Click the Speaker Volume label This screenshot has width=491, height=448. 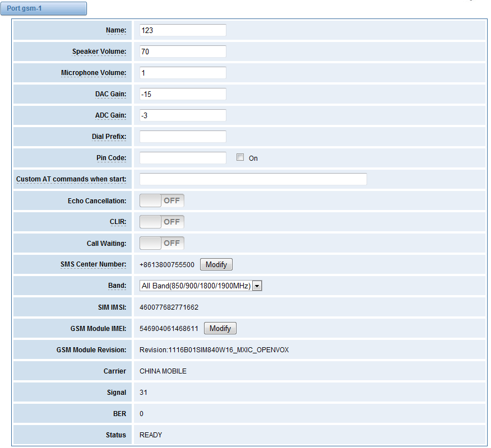pos(99,52)
